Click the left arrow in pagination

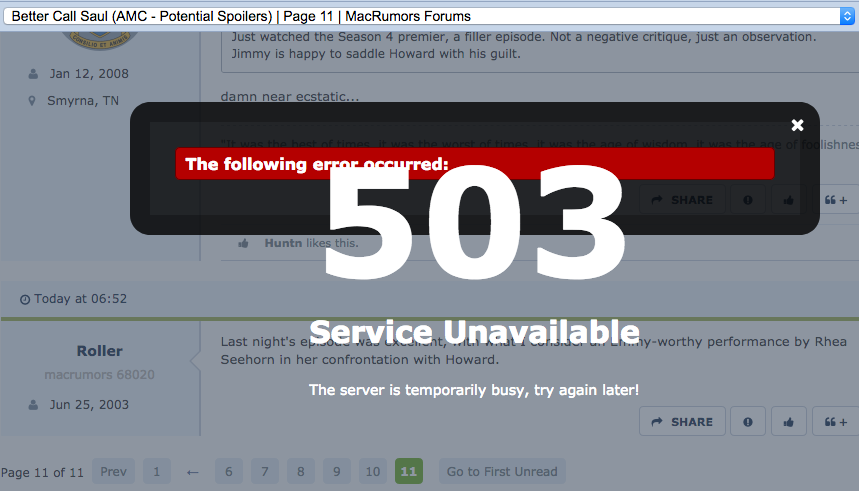point(192,472)
